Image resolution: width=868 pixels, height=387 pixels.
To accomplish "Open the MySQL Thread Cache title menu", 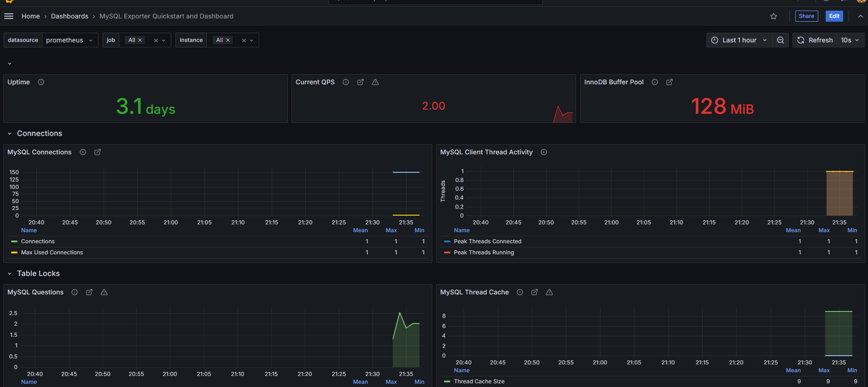I will (474, 292).
